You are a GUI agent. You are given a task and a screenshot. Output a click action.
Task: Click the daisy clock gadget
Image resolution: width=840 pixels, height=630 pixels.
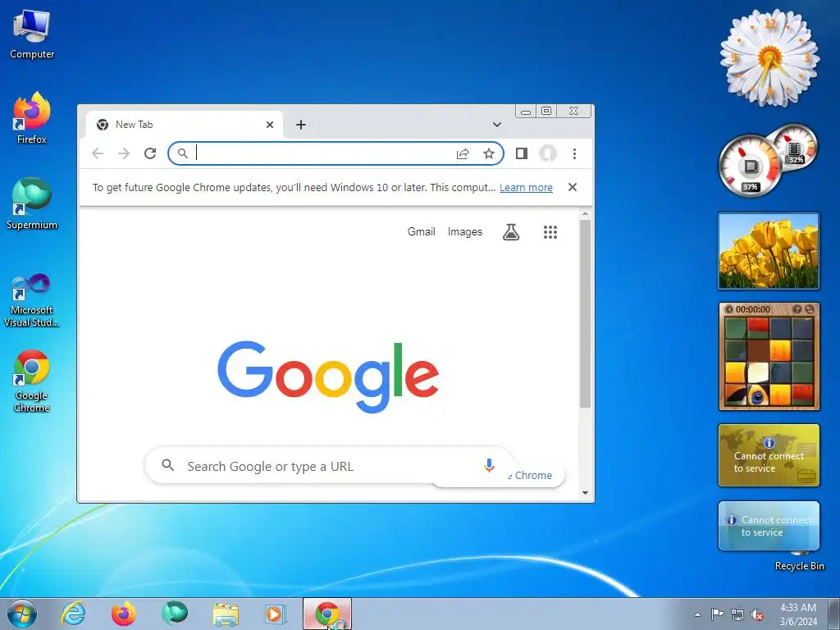click(769, 58)
